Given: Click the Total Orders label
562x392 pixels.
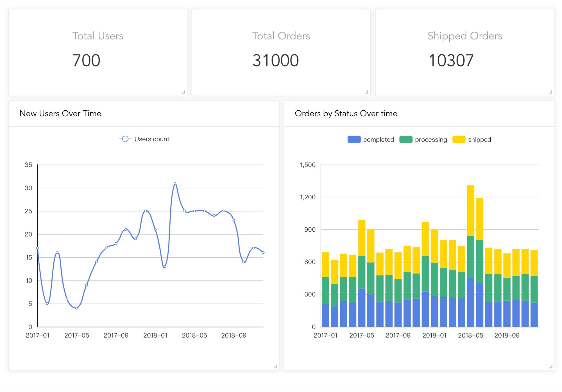Looking at the screenshot, I should pyautogui.click(x=281, y=36).
